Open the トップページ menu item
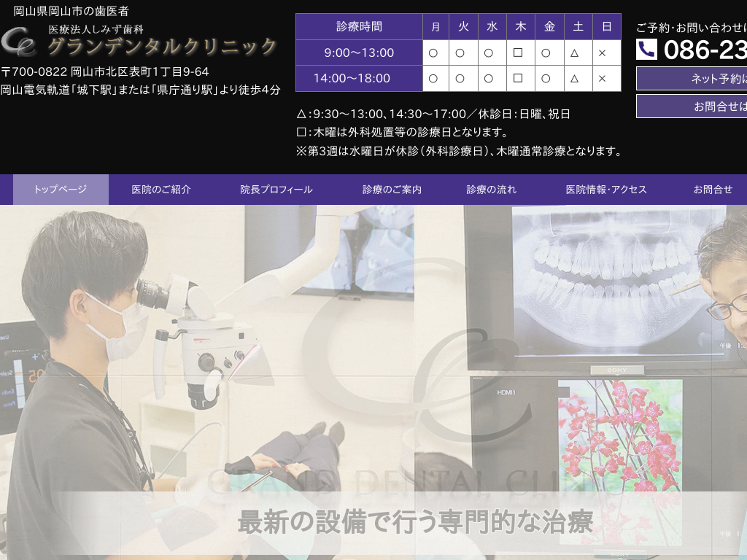The image size is (747, 560). (61, 190)
